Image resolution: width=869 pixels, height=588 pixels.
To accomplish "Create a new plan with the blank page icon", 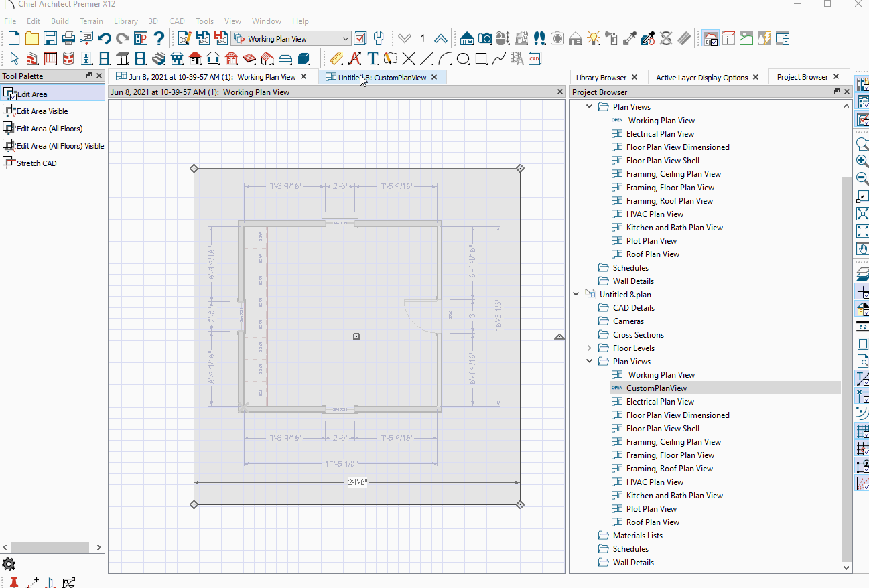I will (x=13, y=38).
